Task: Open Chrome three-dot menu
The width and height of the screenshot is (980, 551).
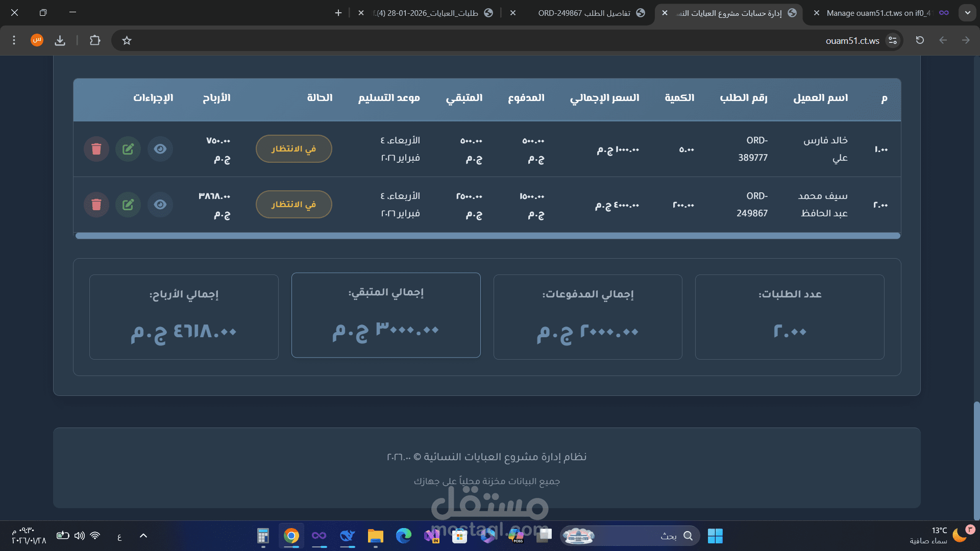Action: point(14,40)
